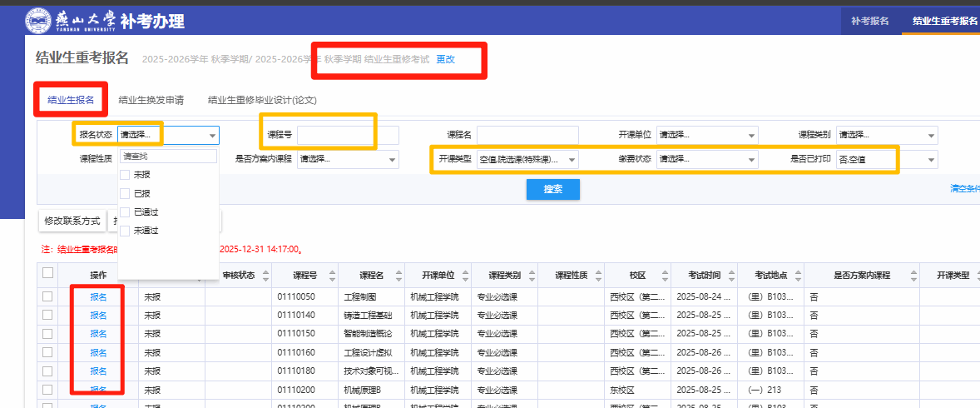Click sort arrows on 校区 column header

[665, 276]
